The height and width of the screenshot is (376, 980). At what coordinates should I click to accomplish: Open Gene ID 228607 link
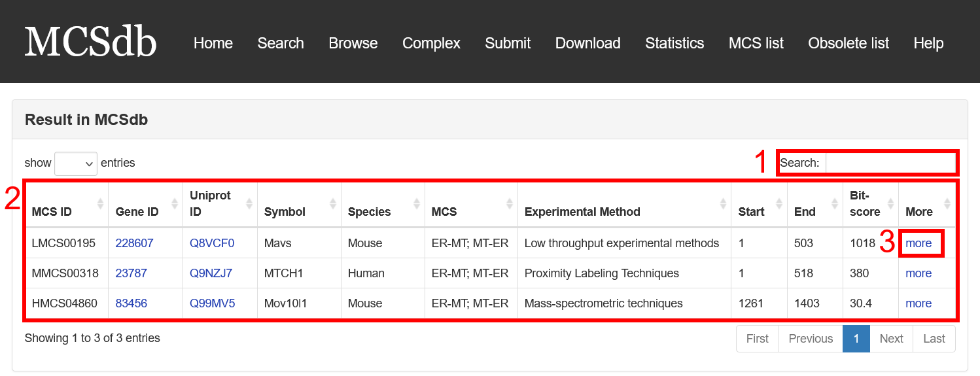click(x=134, y=243)
